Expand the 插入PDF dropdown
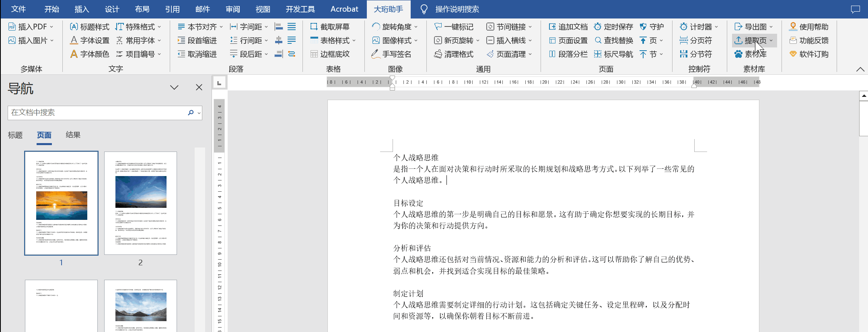 click(x=51, y=27)
